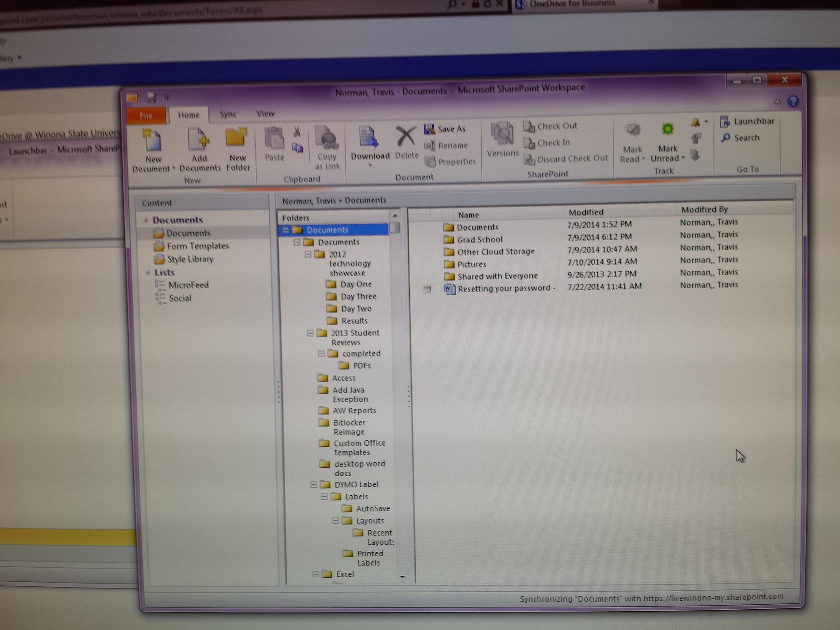Select Form Templates in the Content pane
The width and height of the screenshot is (840, 630).
click(x=197, y=246)
